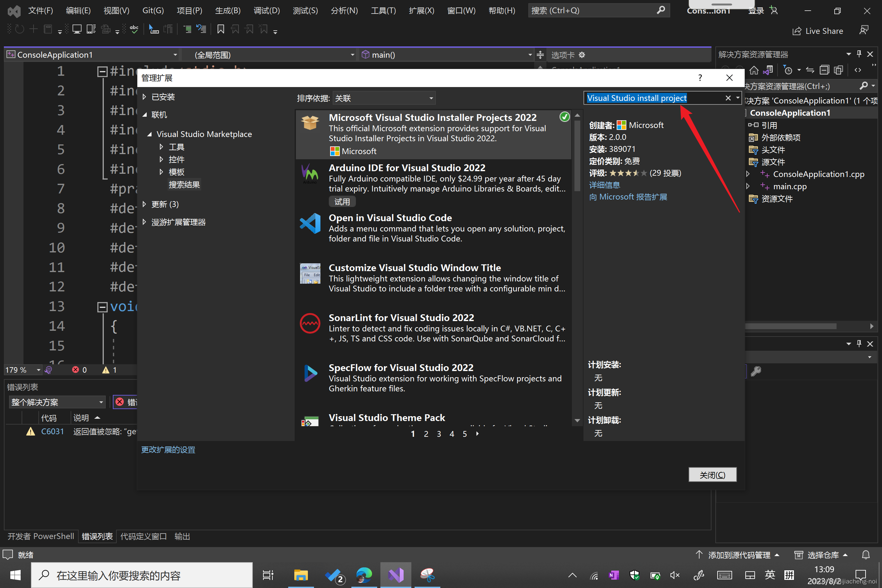Open the 整个解决方案 scope dropdown

point(57,402)
